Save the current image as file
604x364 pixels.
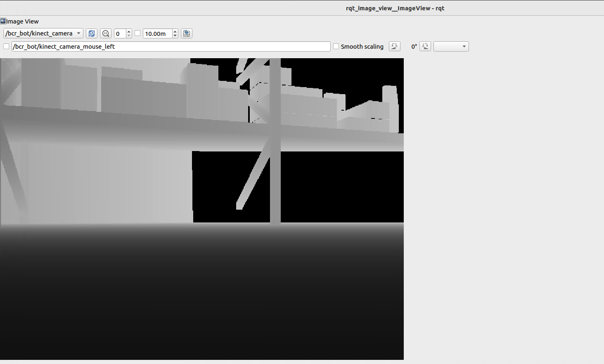pyautogui.click(x=187, y=33)
